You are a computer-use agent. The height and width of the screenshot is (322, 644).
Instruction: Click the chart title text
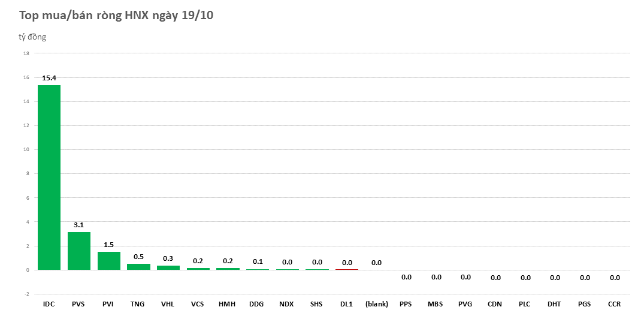(116, 16)
